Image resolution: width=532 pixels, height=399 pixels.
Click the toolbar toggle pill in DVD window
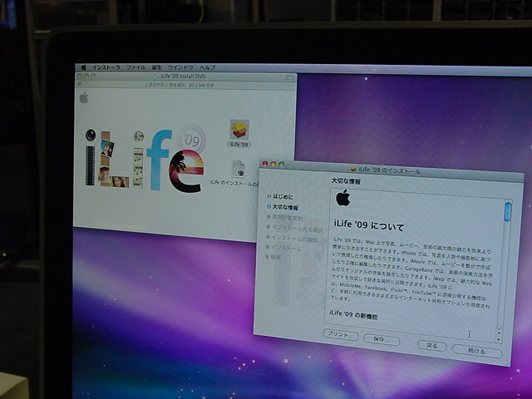tap(289, 77)
